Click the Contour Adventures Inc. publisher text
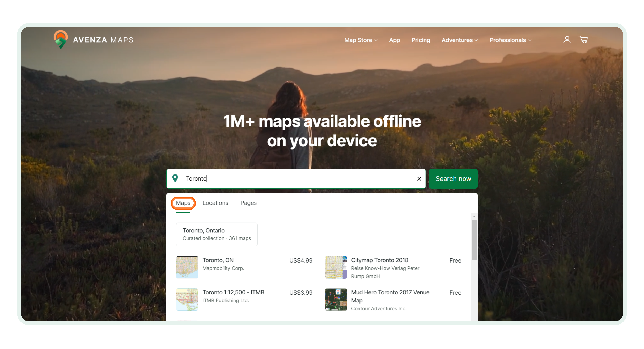The width and height of the screenshot is (644, 349). (379, 308)
